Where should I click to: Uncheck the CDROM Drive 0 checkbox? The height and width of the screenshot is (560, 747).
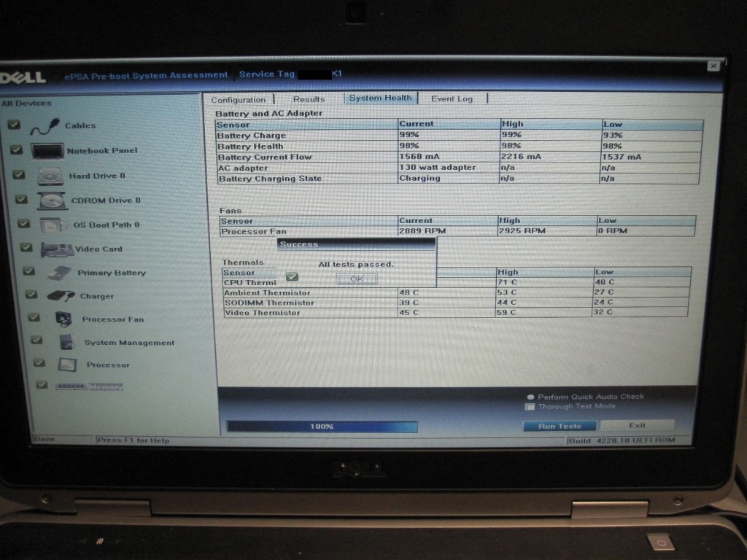pos(21,199)
